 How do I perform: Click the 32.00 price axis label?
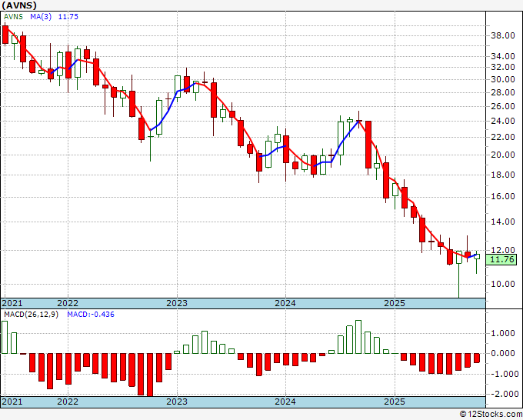coord(503,67)
